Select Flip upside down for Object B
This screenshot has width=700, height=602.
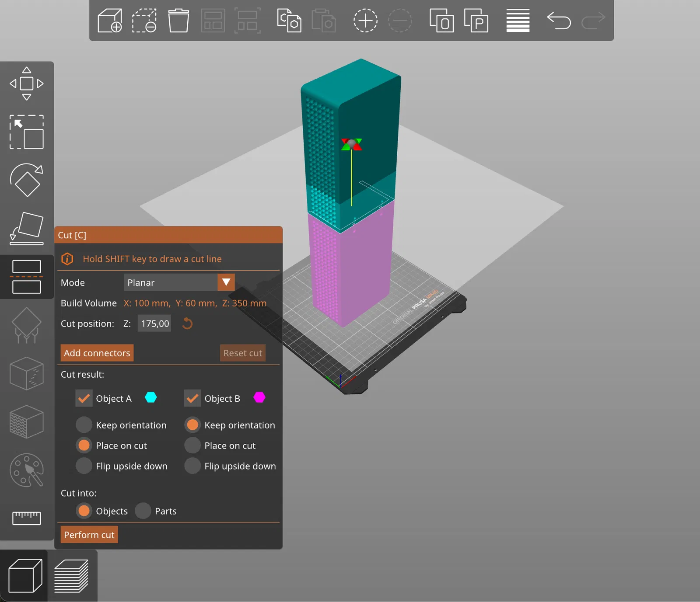click(x=192, y=466)
